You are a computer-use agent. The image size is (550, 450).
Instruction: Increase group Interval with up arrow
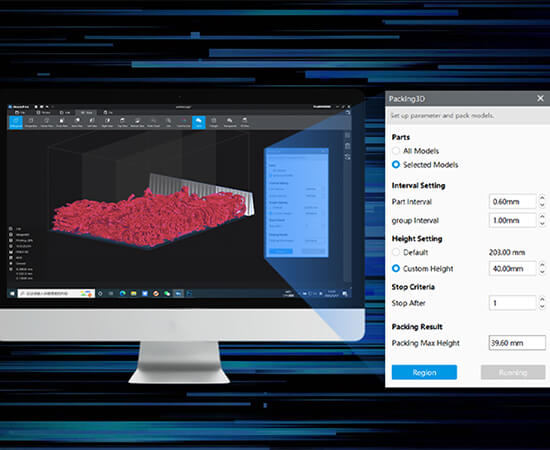542,217
